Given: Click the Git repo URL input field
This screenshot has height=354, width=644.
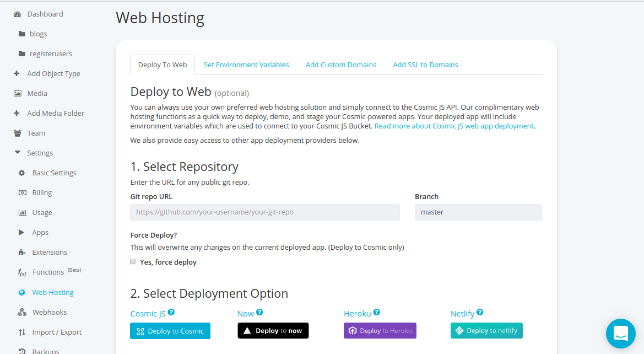Looking at the screenshot, I should pyautogui.click(x=265, y=212).
